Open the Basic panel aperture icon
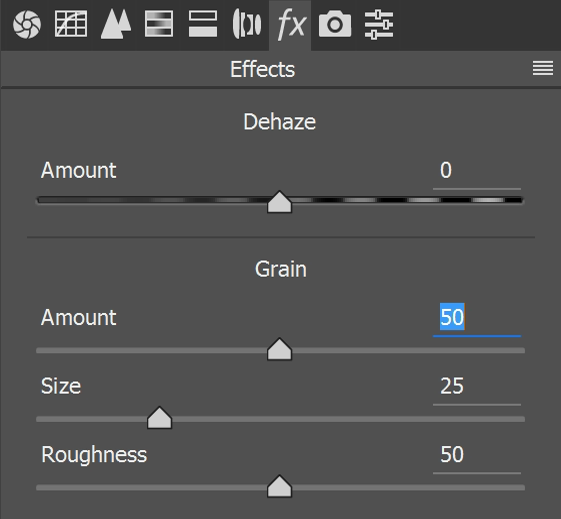Screen dimensions: 561x519 (x=27, y=24)
